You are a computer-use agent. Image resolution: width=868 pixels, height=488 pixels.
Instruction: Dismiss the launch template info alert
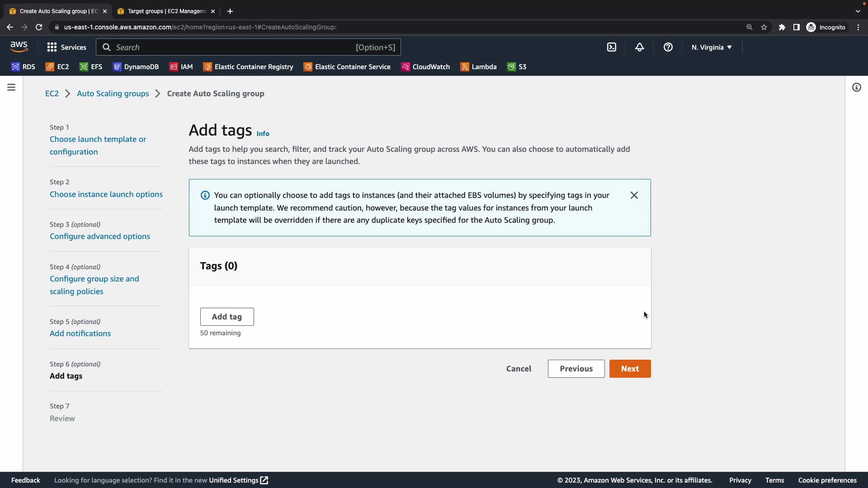click(634, 195)
